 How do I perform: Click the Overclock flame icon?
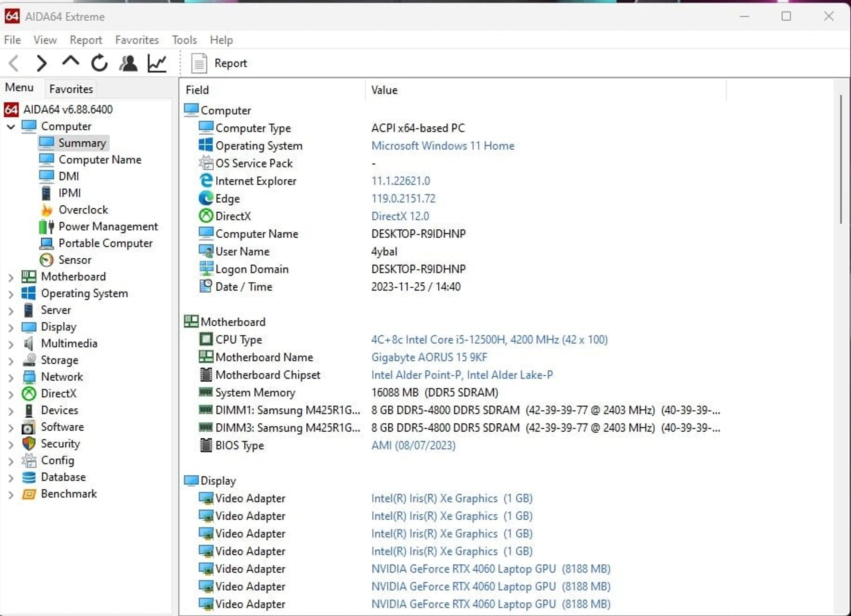pyautogui.click(x=46, y=210)
